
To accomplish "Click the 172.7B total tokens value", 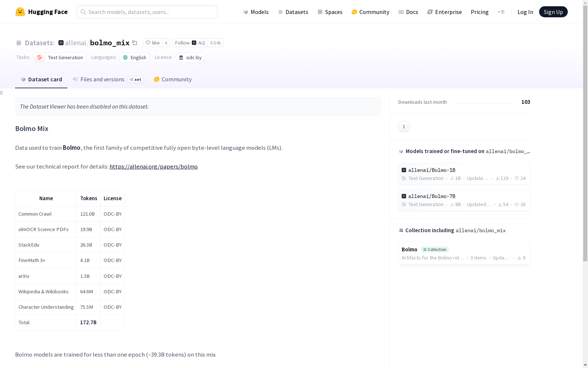I will coord(88,322).
